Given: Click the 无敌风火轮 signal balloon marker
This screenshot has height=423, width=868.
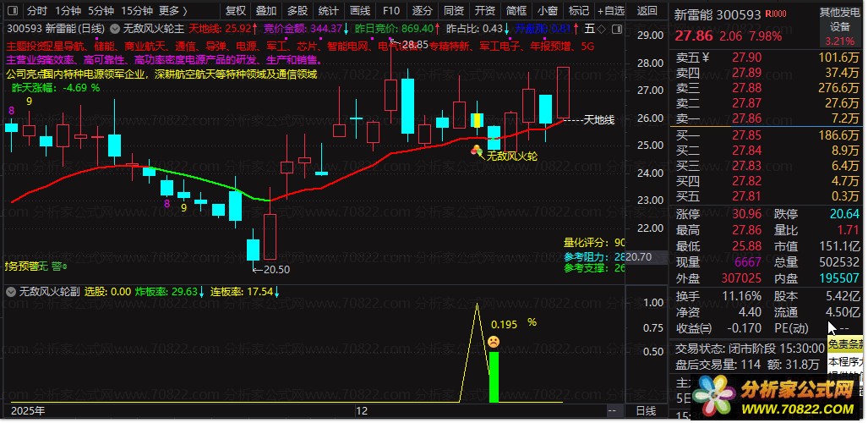Looking at the screenshot, I should (477, 150).
